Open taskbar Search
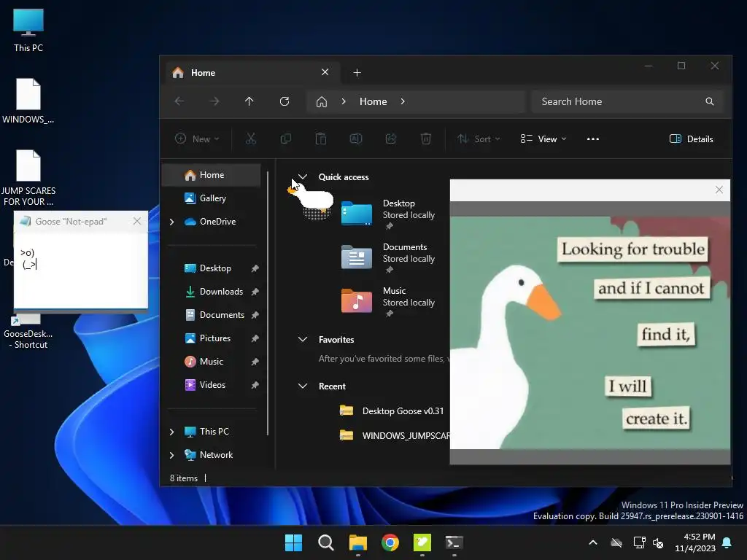This screenshot has height=560, width=747. pyautogui.click(x=326, y=542)
